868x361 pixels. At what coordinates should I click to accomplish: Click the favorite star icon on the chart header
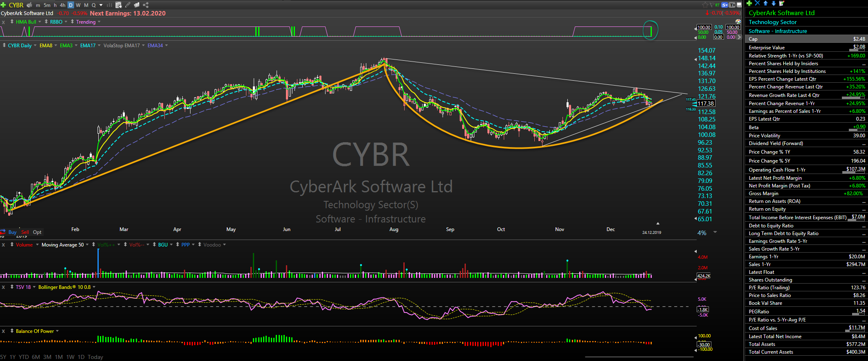coord(705,5)
